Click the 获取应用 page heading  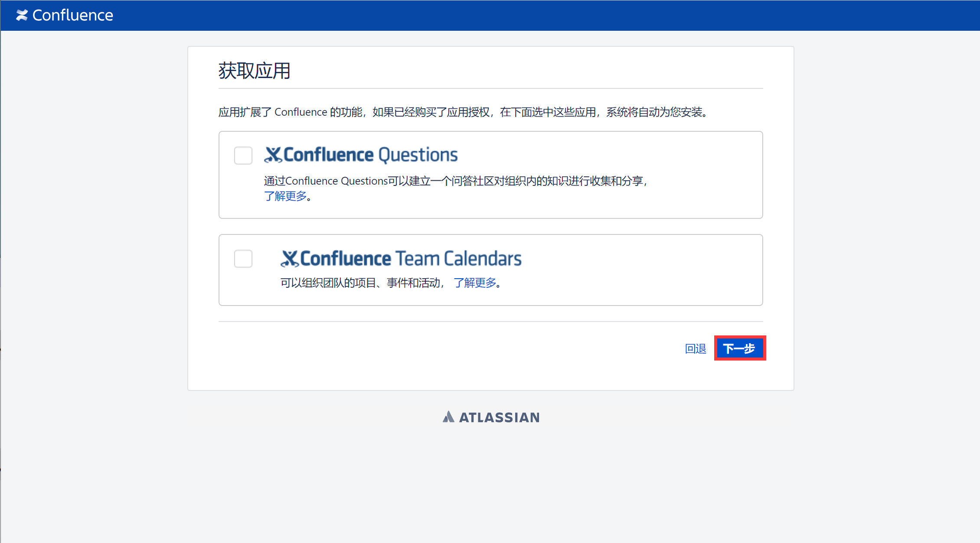coord(254,71)
